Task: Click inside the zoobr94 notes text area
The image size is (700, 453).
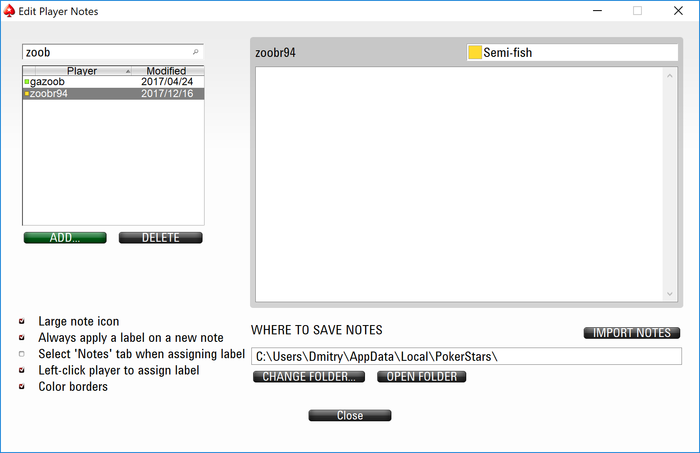Action: click(x=459, y=184)
